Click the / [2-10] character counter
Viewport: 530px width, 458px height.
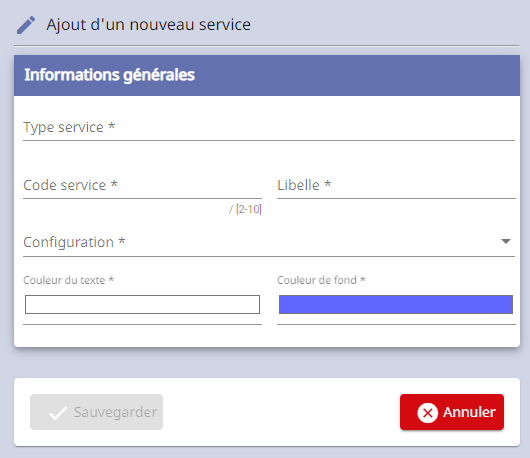coord(245,209)
